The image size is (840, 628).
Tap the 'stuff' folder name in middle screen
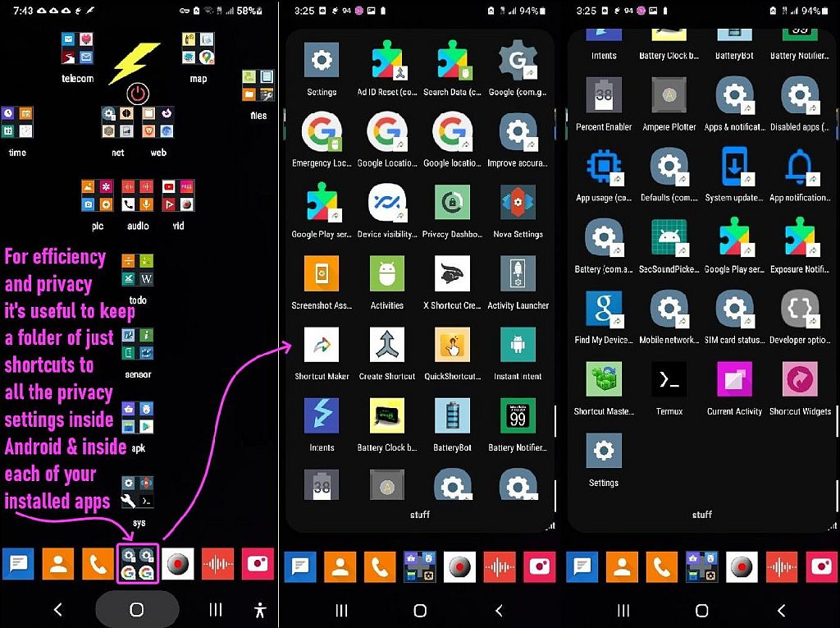click(x=420, y=515)
